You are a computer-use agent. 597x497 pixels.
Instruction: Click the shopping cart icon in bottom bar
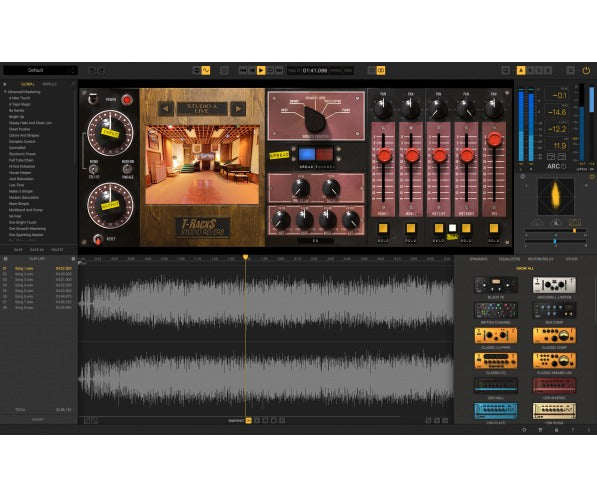coord(540,430)
